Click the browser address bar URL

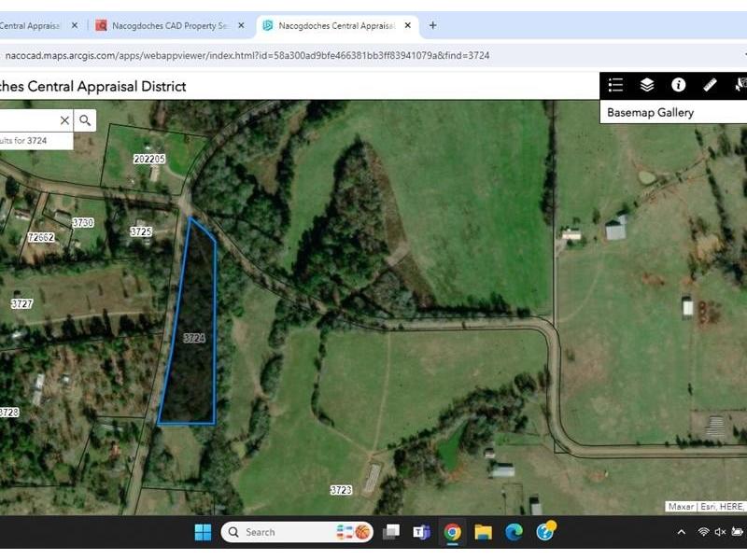(x=247, y=55)
